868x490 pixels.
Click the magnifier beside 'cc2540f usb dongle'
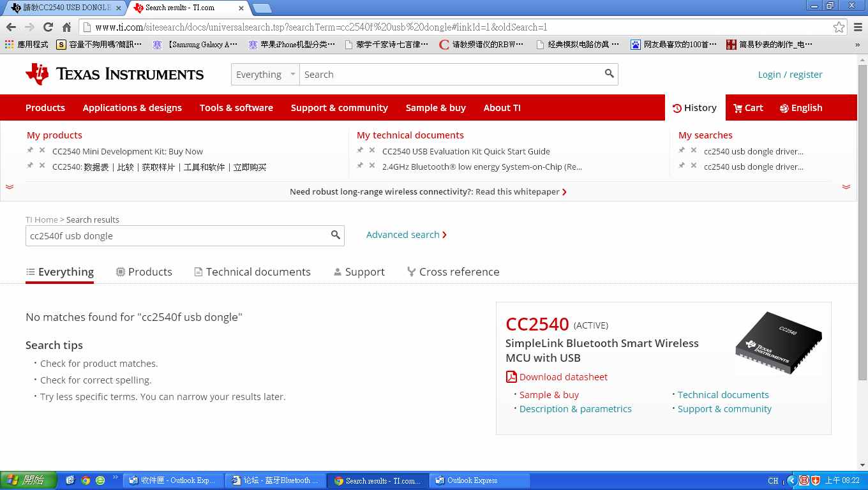[x=336, y=235]
